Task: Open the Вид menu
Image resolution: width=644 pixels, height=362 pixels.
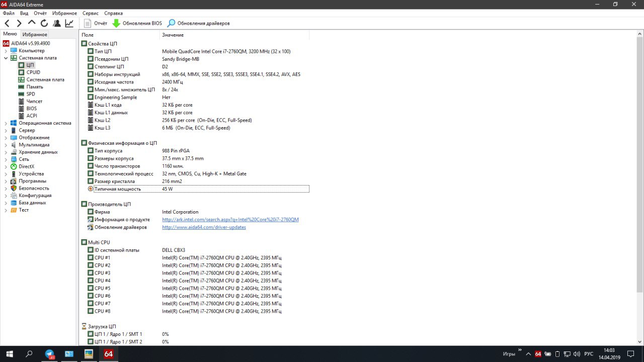Action: click(24, 13)
